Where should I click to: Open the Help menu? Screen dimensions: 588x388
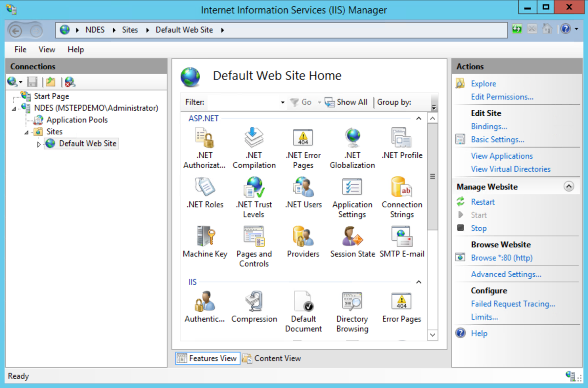click(76, 50)
